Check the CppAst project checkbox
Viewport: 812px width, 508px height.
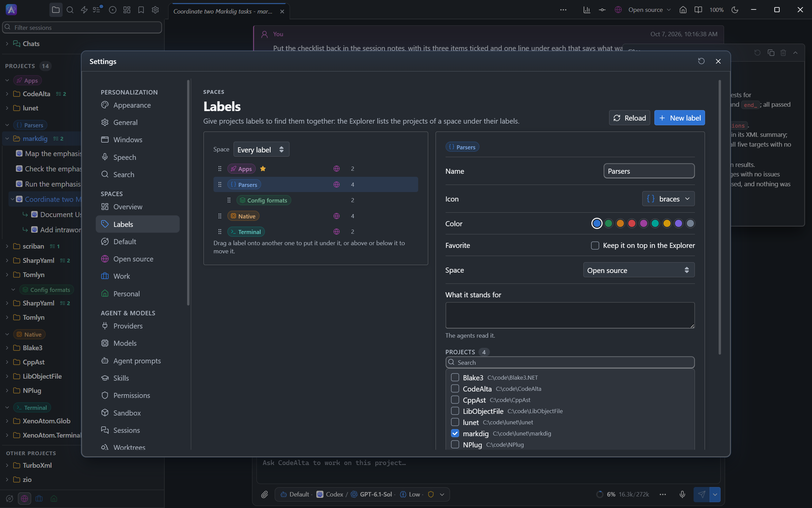point(455,400)
